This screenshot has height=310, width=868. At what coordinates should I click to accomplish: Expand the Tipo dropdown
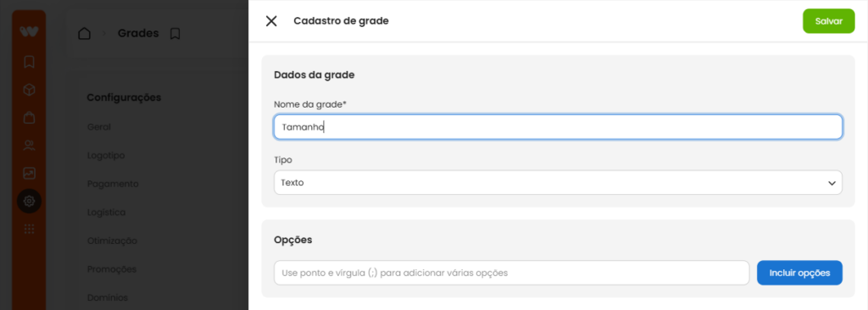click(x=558, y=182)
